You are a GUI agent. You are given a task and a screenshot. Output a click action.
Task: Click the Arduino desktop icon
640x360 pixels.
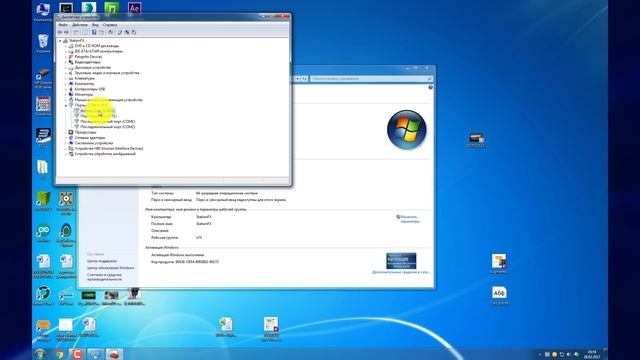43,233
